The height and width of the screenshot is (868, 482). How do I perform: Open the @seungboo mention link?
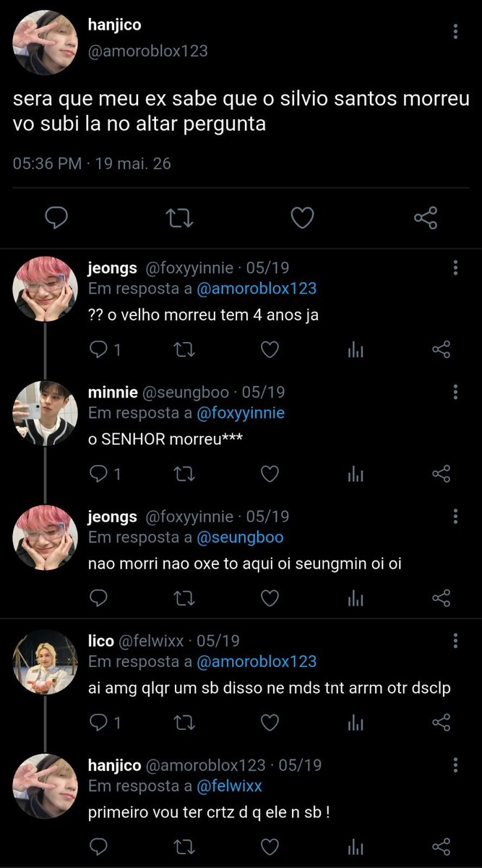click(x=240, y=537)
